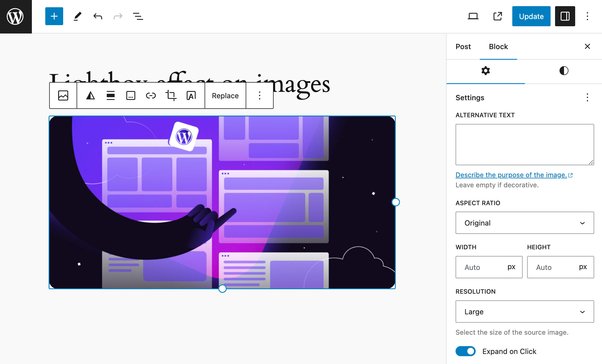This screenshot has width=602, height=364.
Task: Open the Aspect Ratio dropdown
Action: (x=524, y=223)
